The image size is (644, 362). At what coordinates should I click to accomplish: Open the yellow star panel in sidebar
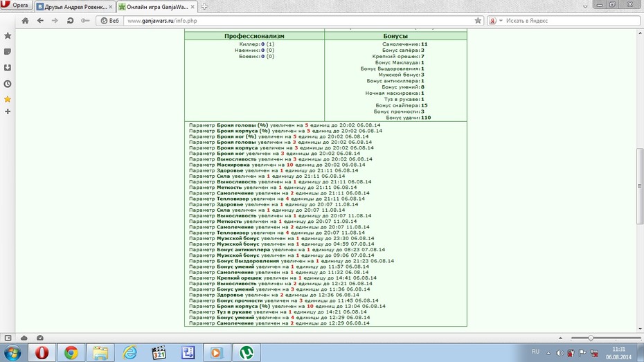[8, 99]
